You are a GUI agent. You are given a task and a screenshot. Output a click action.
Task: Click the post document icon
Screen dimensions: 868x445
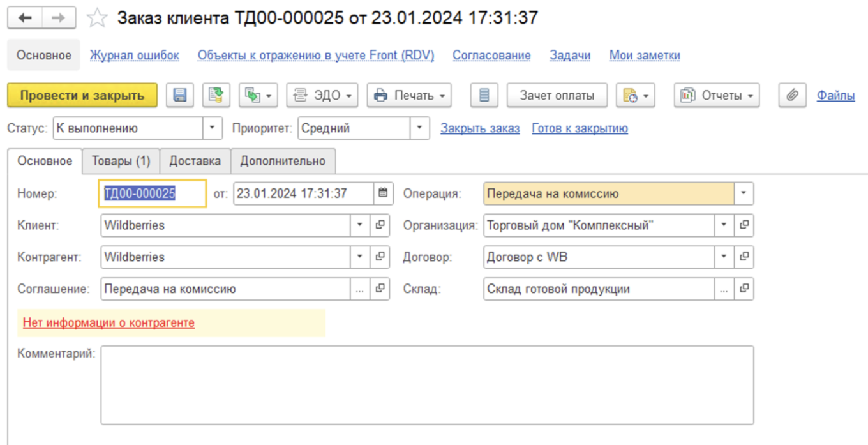(216, 96)
